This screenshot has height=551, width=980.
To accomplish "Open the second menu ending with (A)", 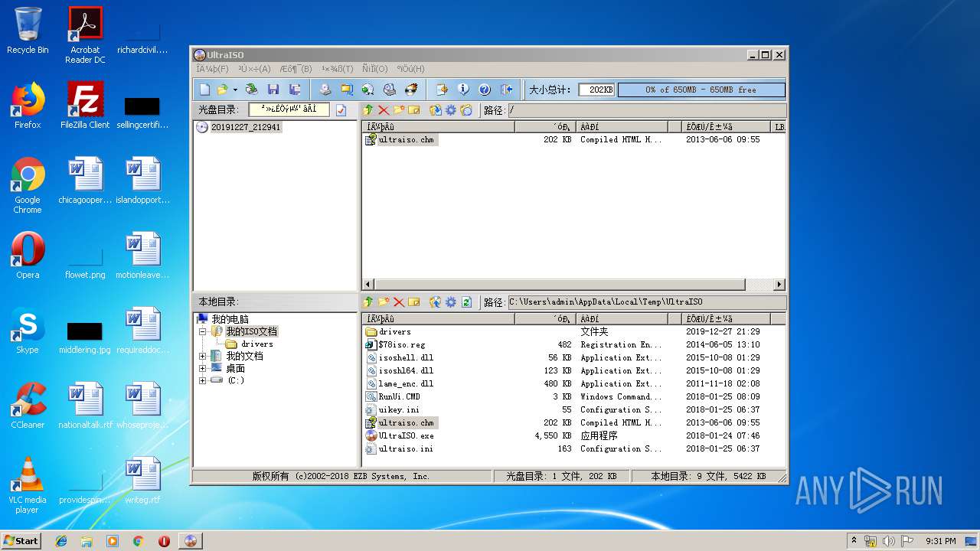I will pos(254,69).
